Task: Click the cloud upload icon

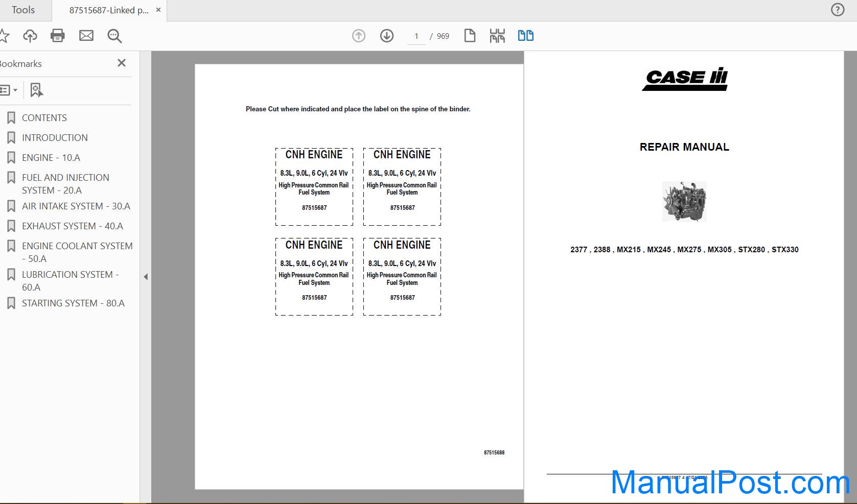Action: click(30, 35)
